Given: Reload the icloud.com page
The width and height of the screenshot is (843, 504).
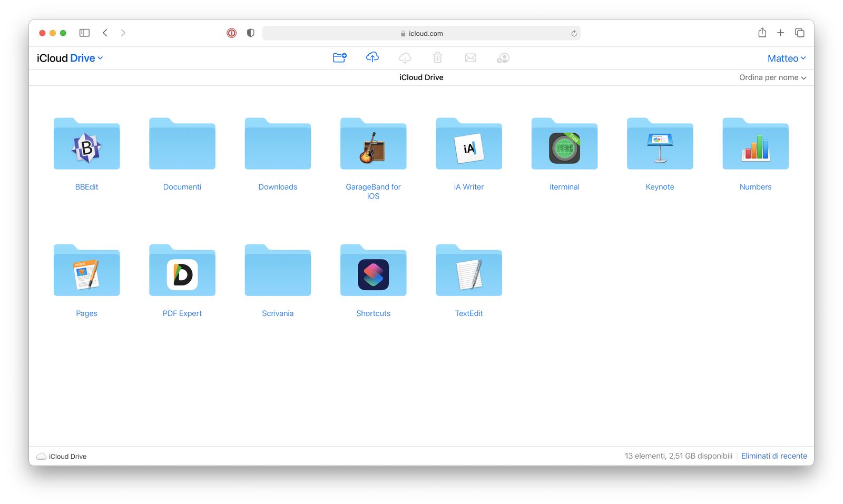Looking at the screenshot, I should (574, 33).
